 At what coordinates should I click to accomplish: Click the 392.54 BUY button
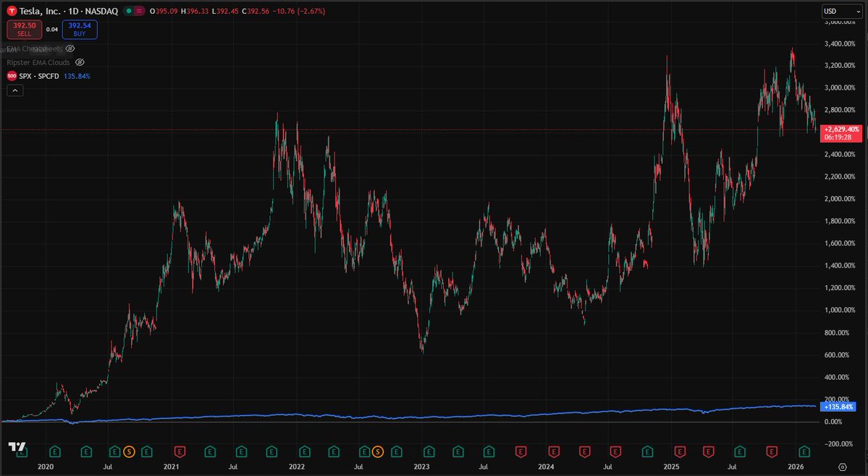coord(80,30)
